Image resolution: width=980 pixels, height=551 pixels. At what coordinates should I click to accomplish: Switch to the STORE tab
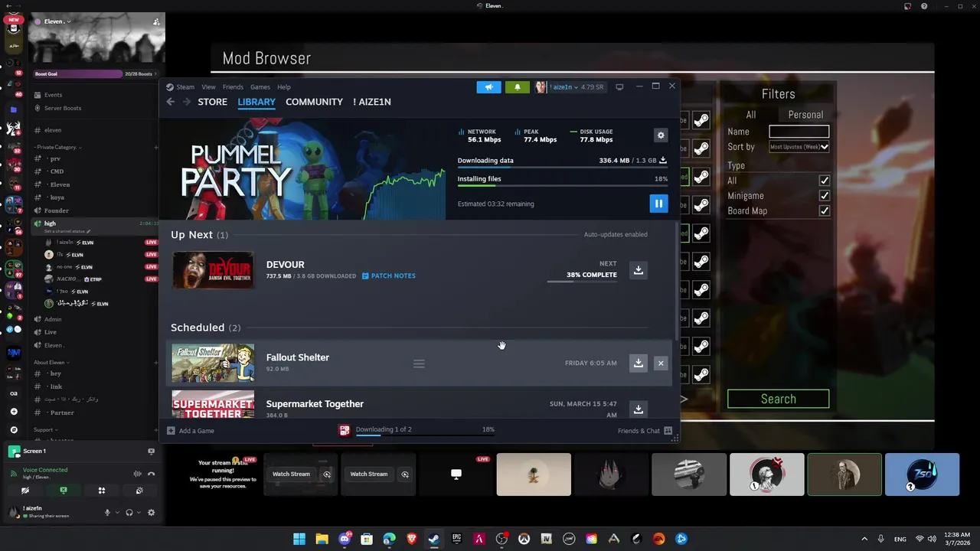(x=212, y=102)
